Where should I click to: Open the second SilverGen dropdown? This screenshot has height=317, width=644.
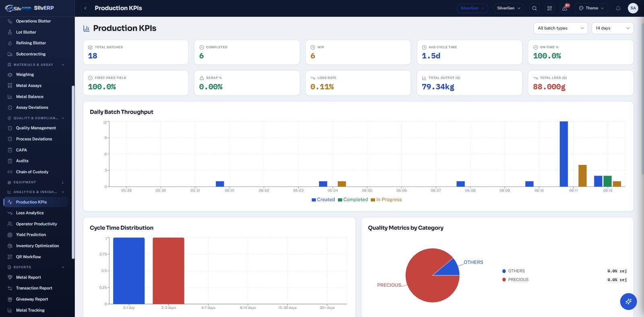coord(509,8)
